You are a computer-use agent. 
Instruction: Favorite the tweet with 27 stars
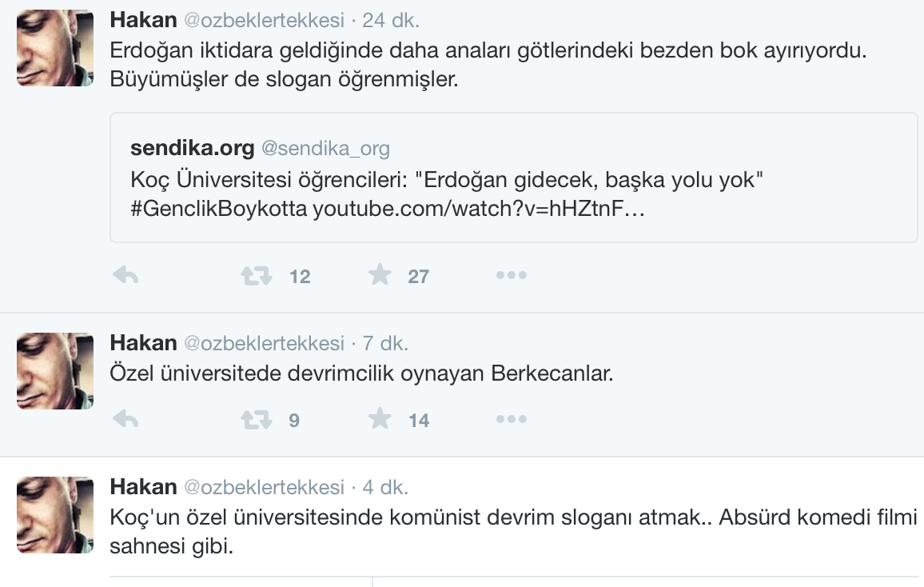[x=380, y=276]
